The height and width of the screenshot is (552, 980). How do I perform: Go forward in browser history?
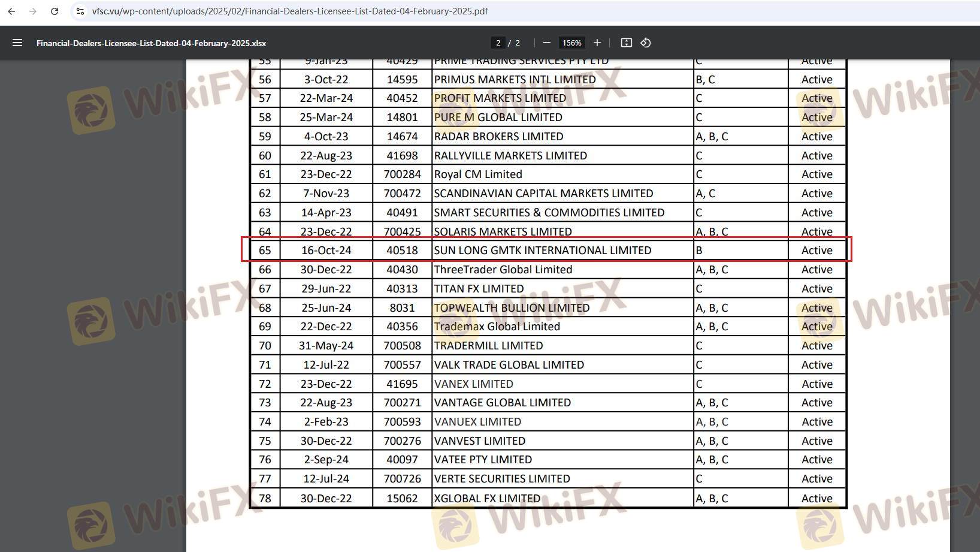point(33,11)
